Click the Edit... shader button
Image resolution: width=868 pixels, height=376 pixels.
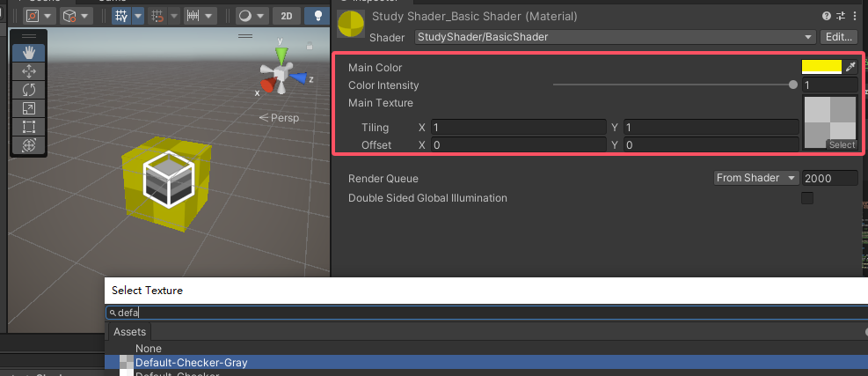837,37
